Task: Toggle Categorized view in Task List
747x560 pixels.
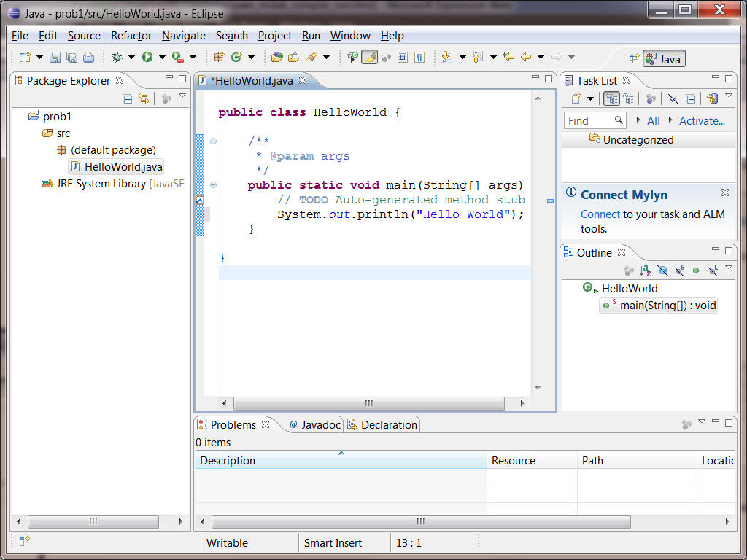Action: [x=611, y=98]
